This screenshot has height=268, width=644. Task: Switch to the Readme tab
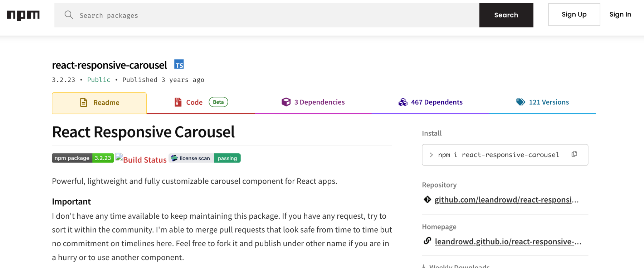click(99, 103)
